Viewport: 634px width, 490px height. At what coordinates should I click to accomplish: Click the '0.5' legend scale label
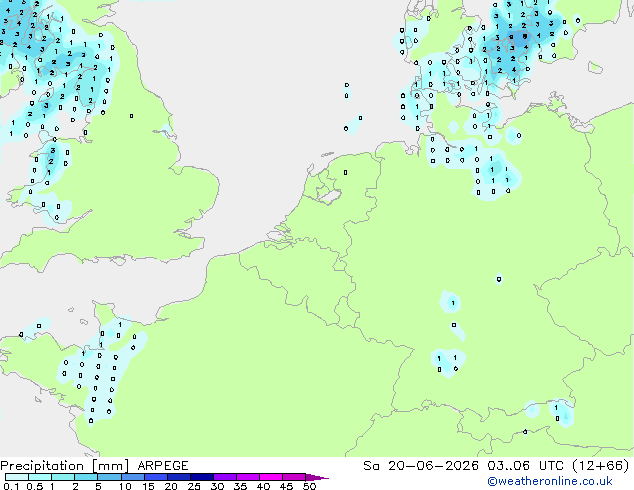tap(35, 486)
